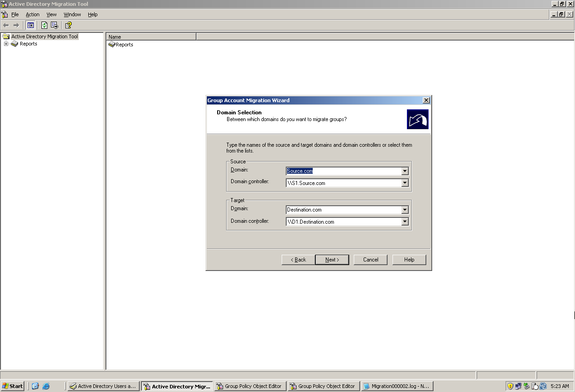
Task: Switch to Migration000002.log taskbar window
Action: point(397,386)
